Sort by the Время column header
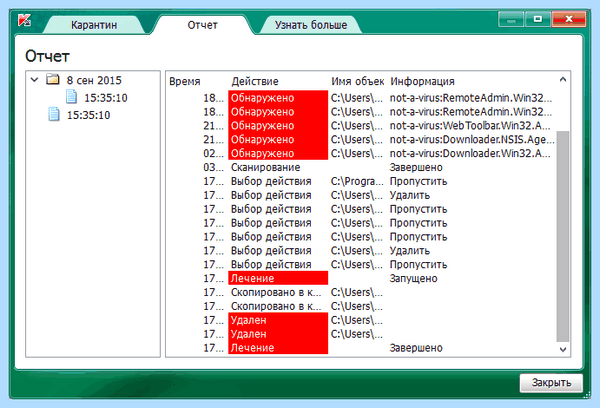This screenshot has height=408, width=600. 185,82
